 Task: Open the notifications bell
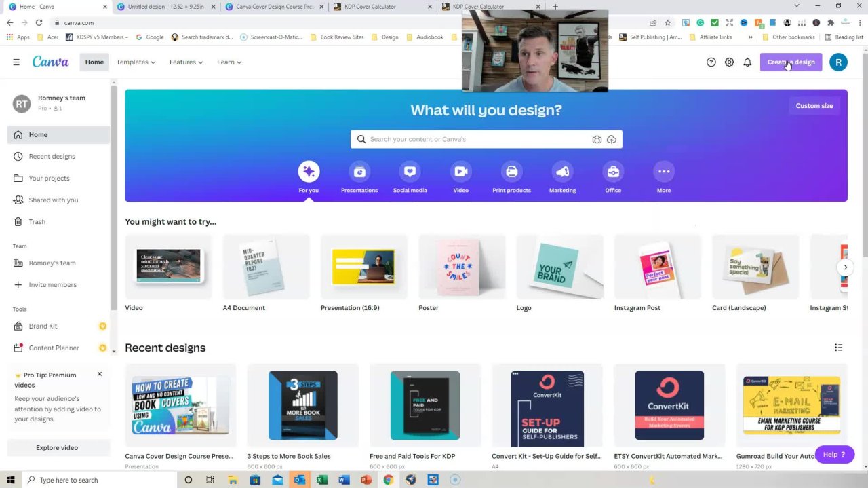pos(747,62)
